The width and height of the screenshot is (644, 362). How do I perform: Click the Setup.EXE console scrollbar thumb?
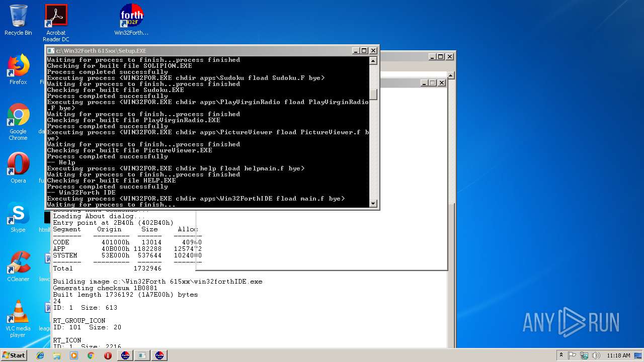pyautogui.click(x=373, y=94)
